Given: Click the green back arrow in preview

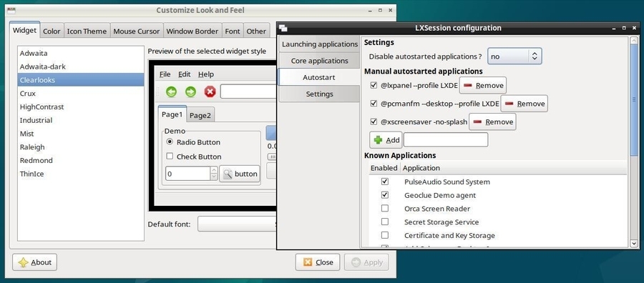Looking at the screenshot, I should tap(171, 91).
